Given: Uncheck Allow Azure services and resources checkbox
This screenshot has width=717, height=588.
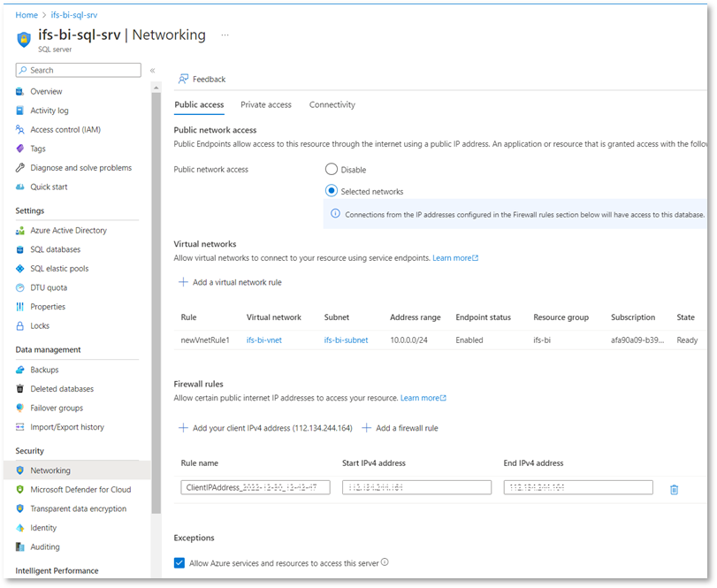Looking at the screenshot, I should pyautogui.click(x=179, y=563).
